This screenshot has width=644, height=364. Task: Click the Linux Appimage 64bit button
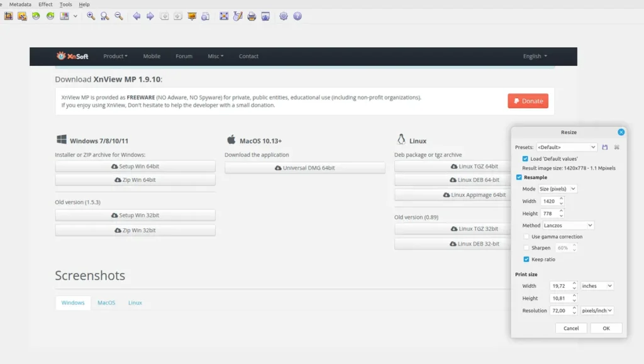coord(453,194)
